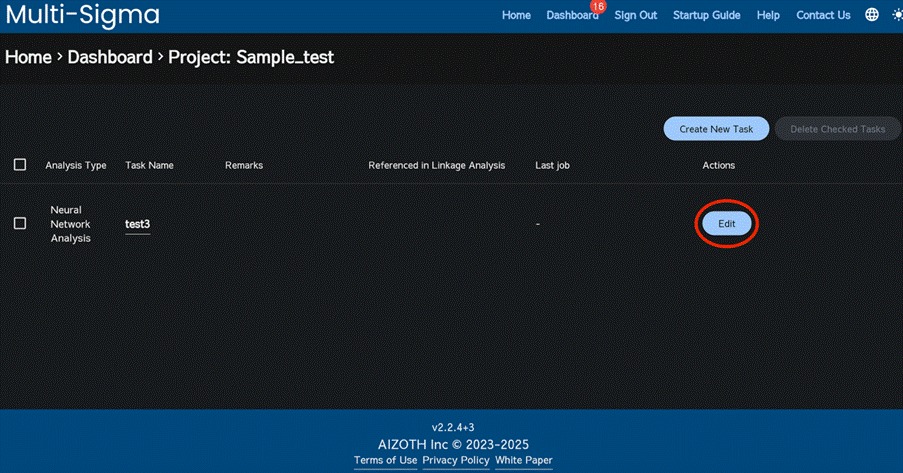The image size is (903, 473).
Task: Go to Dashboard in the breadcrumb
Action: (110, 57)
